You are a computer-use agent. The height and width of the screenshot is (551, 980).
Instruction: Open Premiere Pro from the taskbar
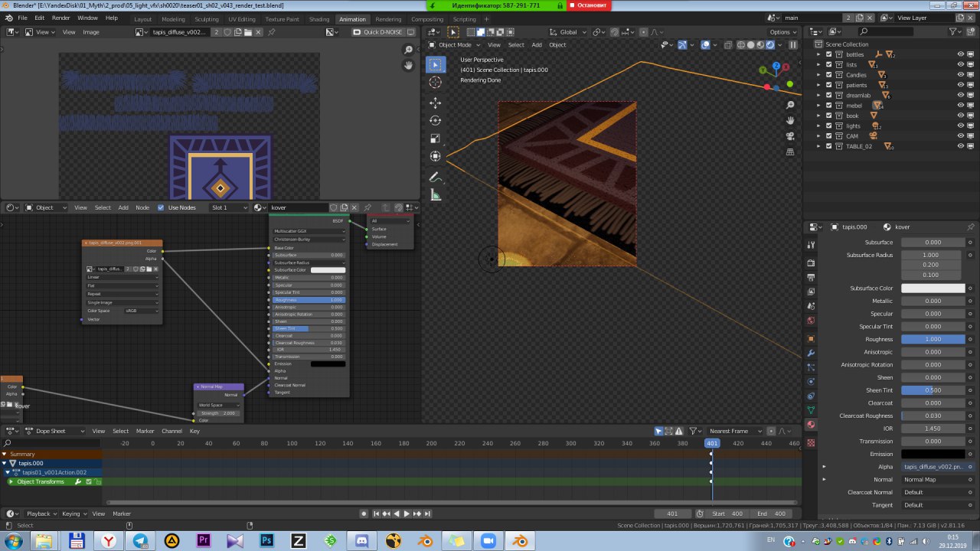[x=204, y=541]
